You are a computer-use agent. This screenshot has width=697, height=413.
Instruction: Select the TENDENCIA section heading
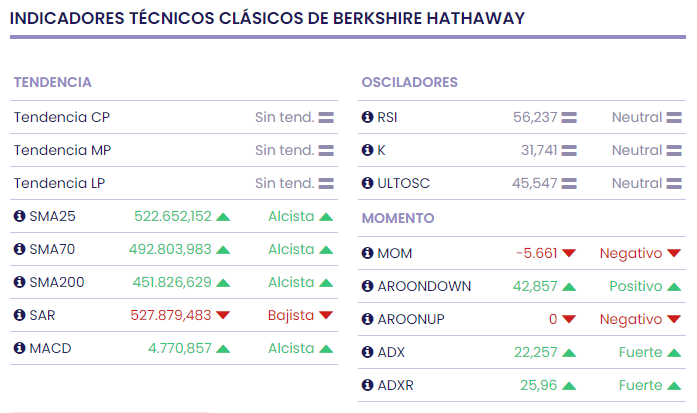(x=53, y=82)
